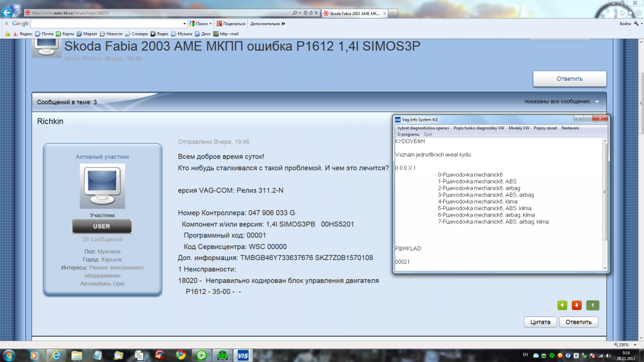This screenshot has width=644, height=362.
Task: Open the Маркет bookmark
Action: (x=87, y=34)
